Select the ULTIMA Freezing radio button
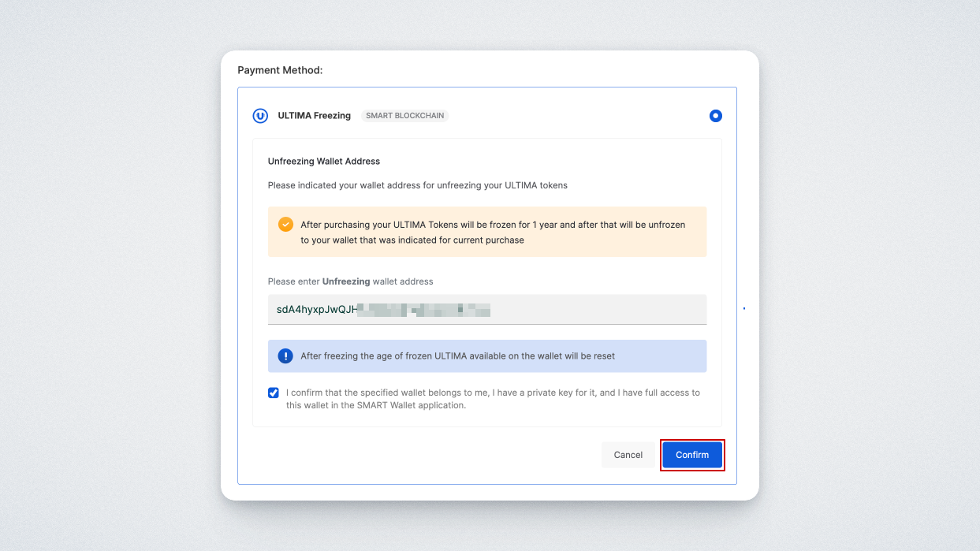The image size is (980, 551). pyautogui.click(x=715, y=116)
